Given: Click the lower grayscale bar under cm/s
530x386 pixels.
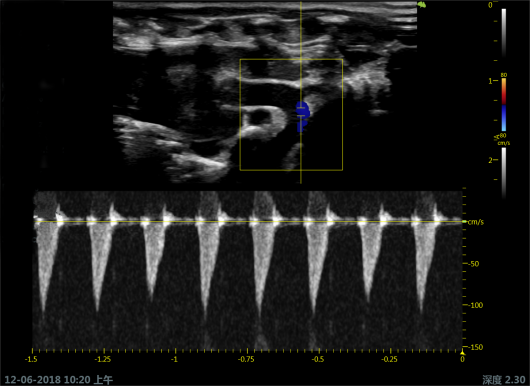Looking at the screenshot, I should (x=504, y=172).
